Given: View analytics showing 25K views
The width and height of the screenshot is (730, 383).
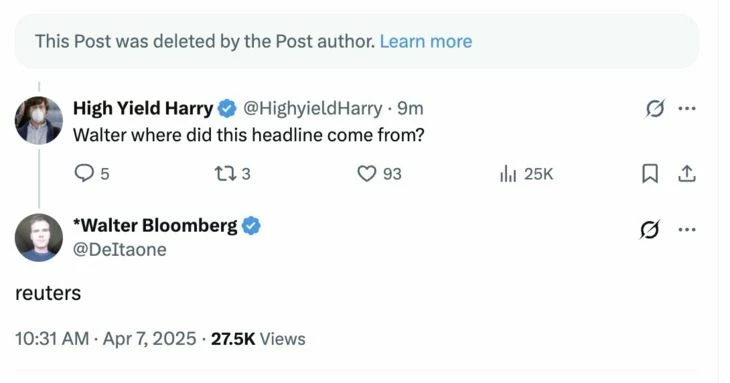Looking at the screenshot, I should pyautogui.click(x=526, y=174).
